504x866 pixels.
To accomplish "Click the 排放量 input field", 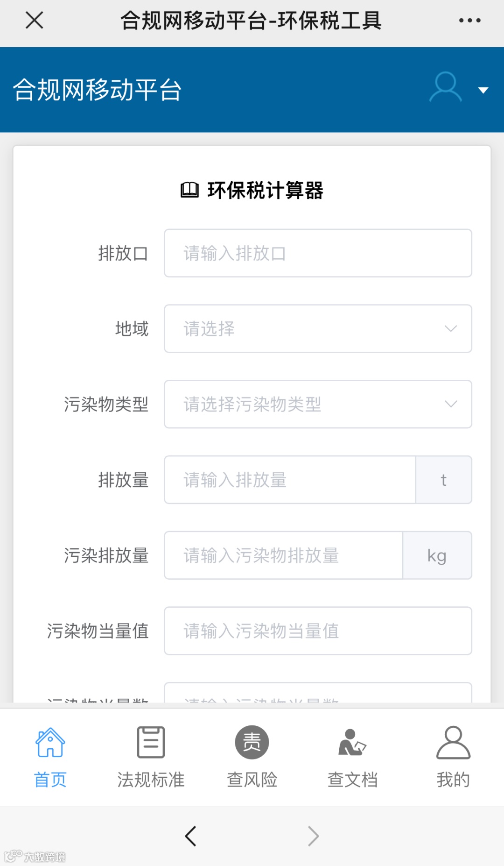I will (x=289, y=480).
